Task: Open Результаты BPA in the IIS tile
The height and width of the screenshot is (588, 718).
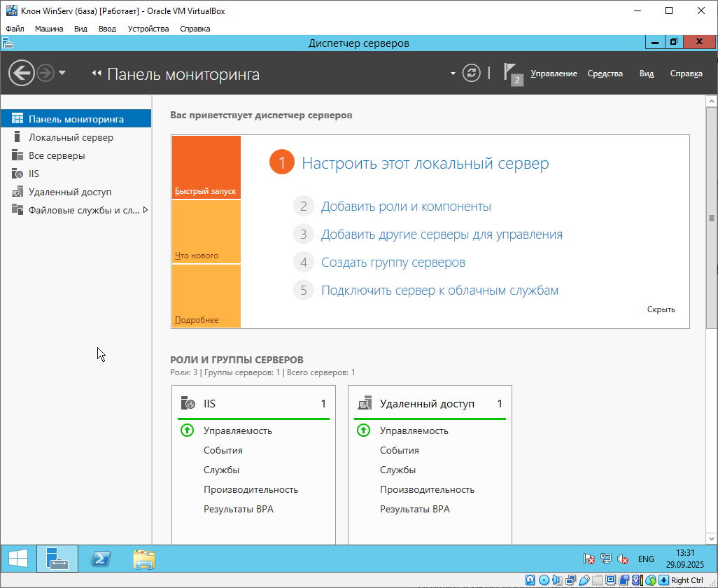Action: [x=238, y=509]
